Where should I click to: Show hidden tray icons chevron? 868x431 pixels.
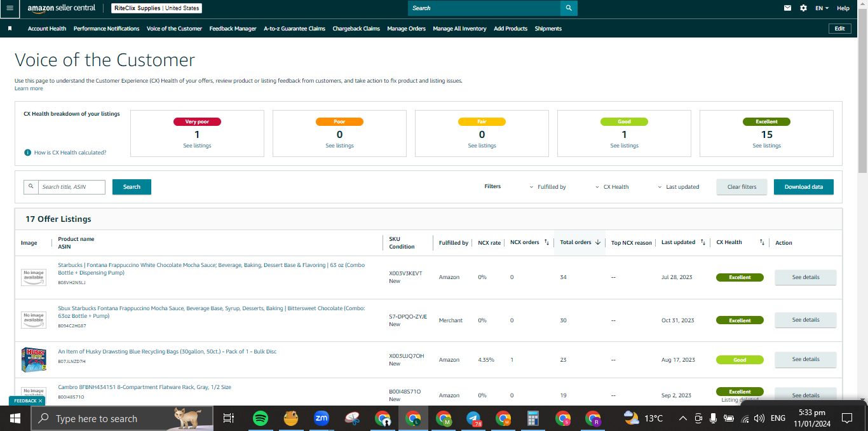683,418
